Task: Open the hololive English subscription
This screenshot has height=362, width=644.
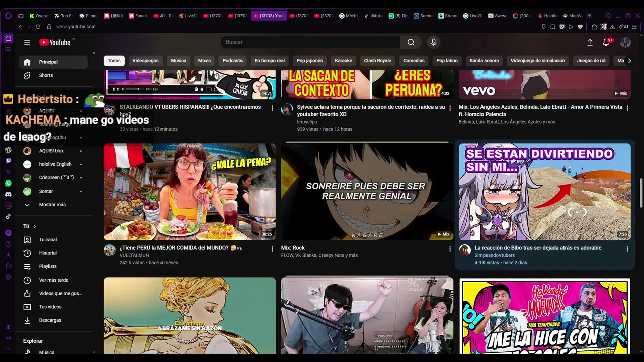Action: [53, 164]
